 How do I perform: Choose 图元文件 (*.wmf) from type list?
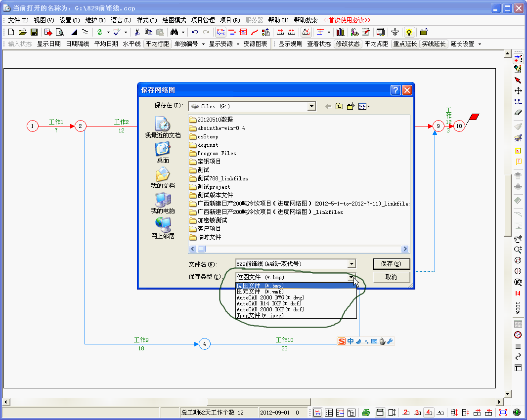click(296, 292)
